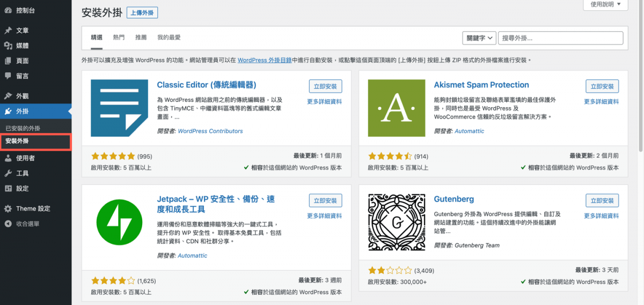Click the Akismet star rating
Viewport: 644px width, 305px height.
390,157
